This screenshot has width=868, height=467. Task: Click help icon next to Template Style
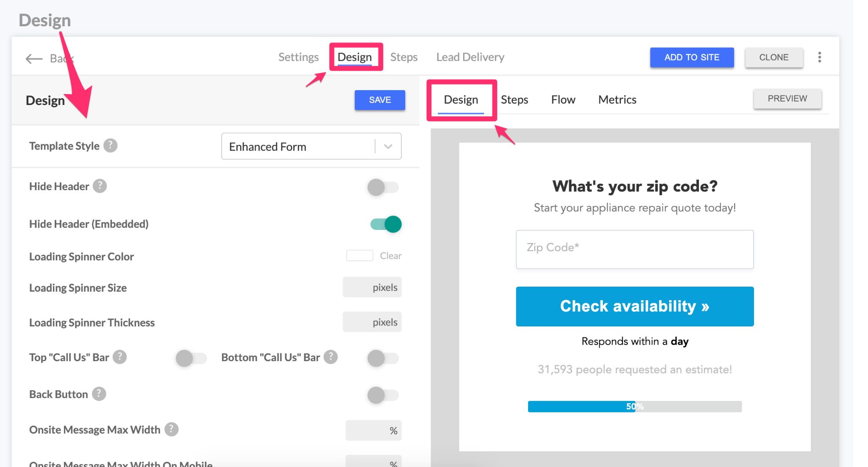pos(110,146)
